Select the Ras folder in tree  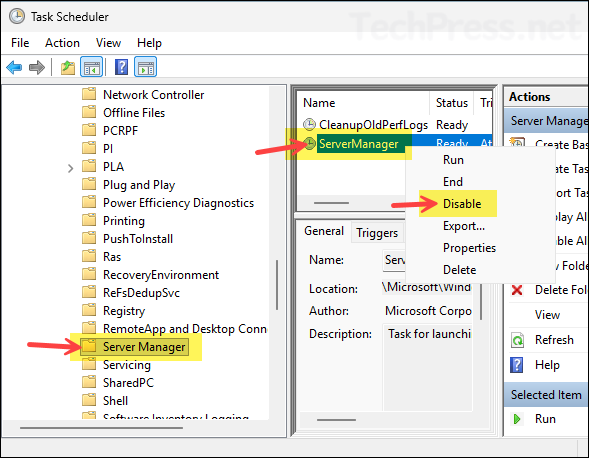(112, 257)
